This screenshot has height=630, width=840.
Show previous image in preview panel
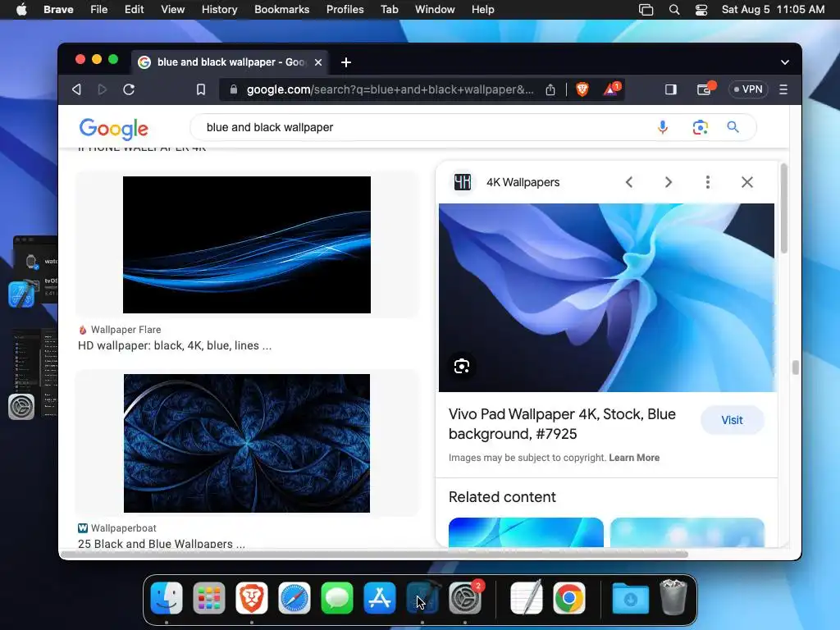(x=629, y=182)
